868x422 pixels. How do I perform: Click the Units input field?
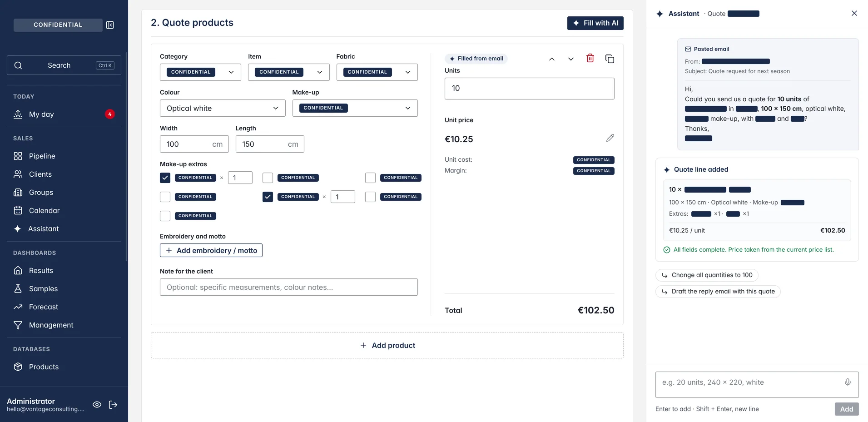click(x=529, y=89)
